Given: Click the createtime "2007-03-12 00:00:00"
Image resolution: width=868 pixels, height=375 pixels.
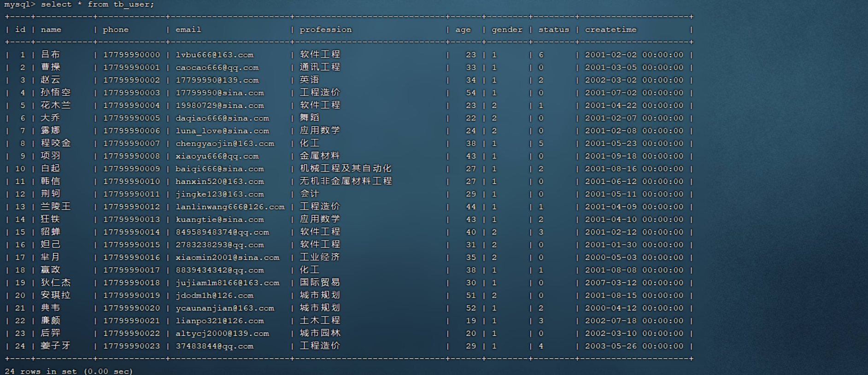Looking at the screenshot, I should pyautogui.click(x=634, y=283).
